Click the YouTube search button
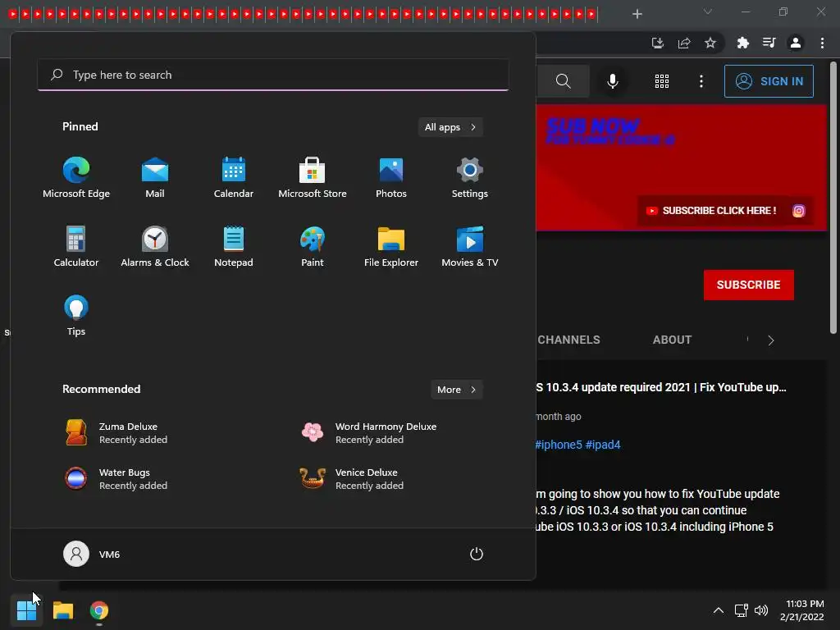 point(563,81)
